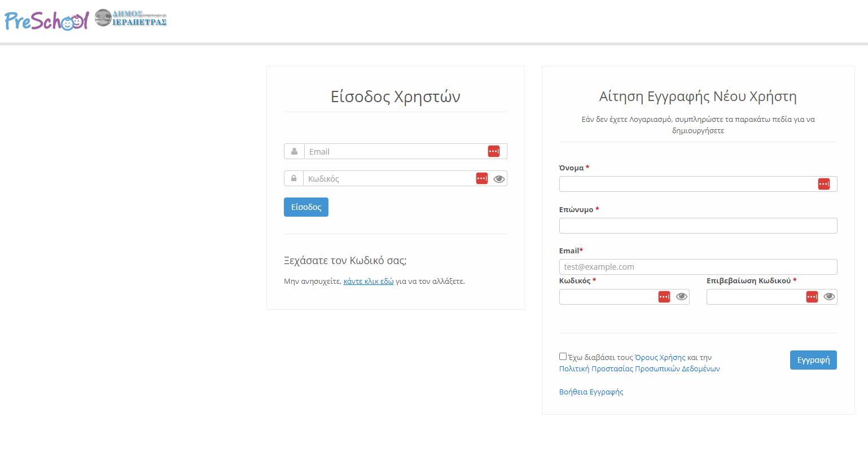
Task: Click the Δήμος Ιεράπετρας municipality logo
Action: [x=130, y=18]
